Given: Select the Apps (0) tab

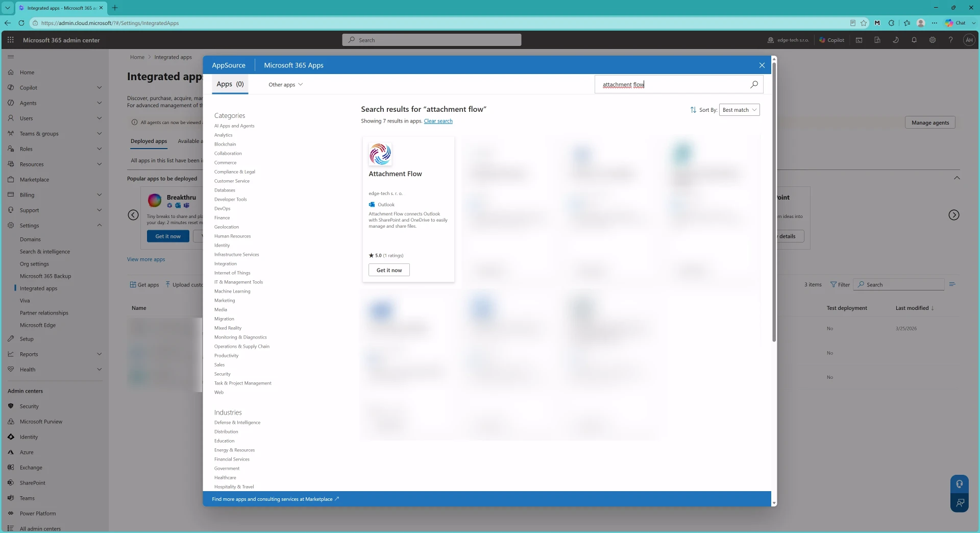Looking at the screenshot, I should 230,84.
